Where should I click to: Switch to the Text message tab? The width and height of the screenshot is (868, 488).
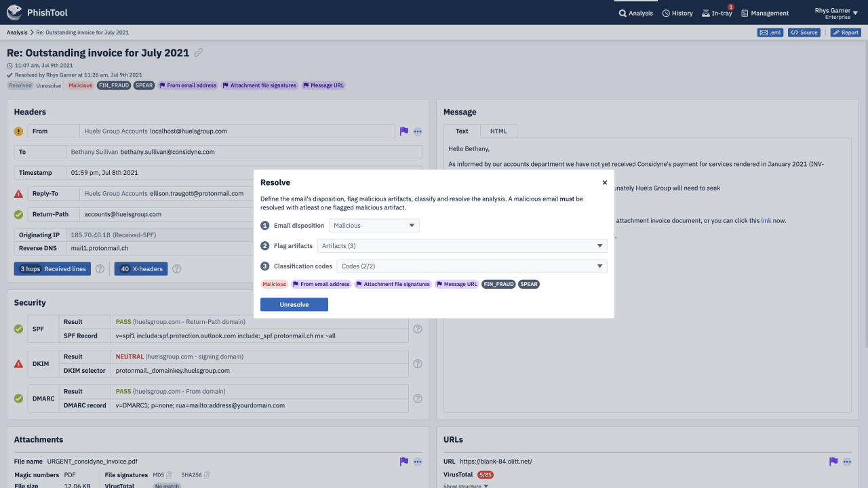click(462, 131)
